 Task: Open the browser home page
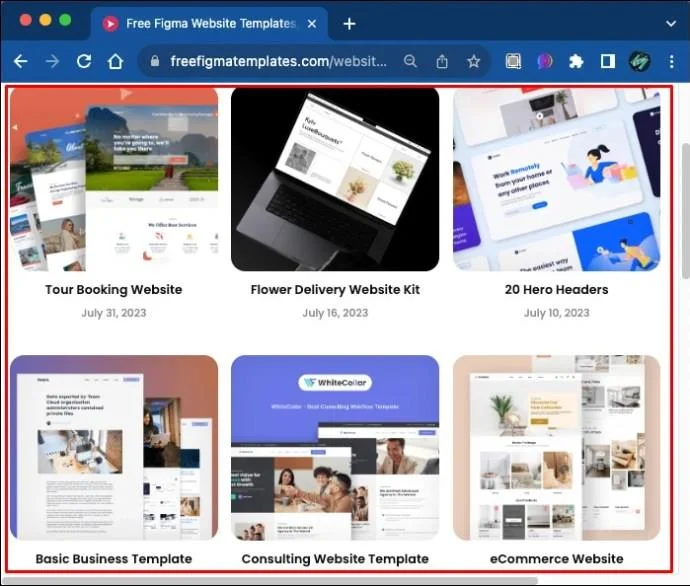(x=115, y=61)
